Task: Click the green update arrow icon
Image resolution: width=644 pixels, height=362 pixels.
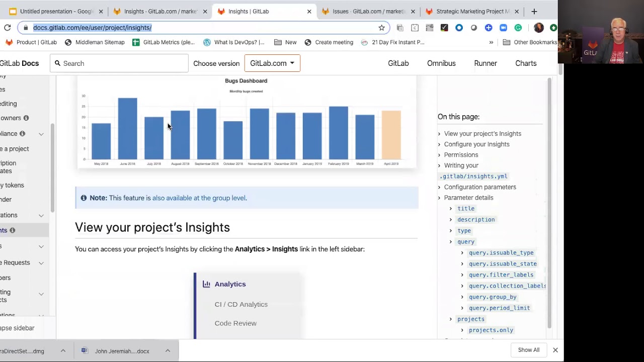Action: [x=553, y=28]
